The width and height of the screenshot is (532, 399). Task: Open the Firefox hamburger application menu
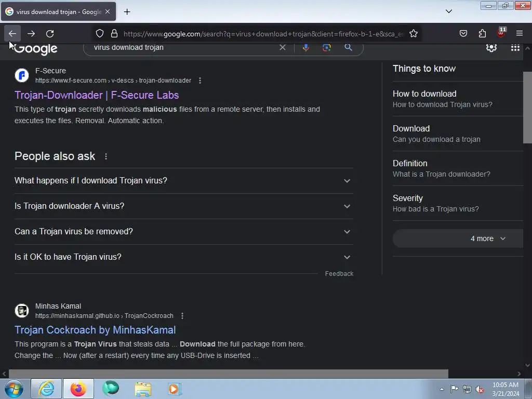pyautogui.click(x=520, y=33)
